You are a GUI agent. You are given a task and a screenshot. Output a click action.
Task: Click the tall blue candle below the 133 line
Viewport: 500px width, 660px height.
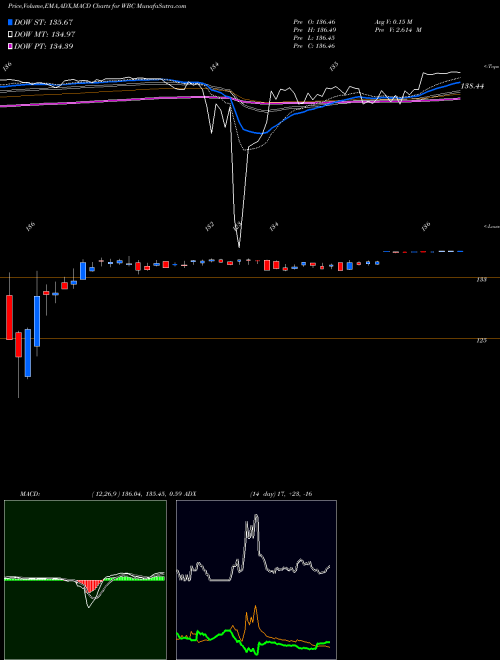(37, 321)
